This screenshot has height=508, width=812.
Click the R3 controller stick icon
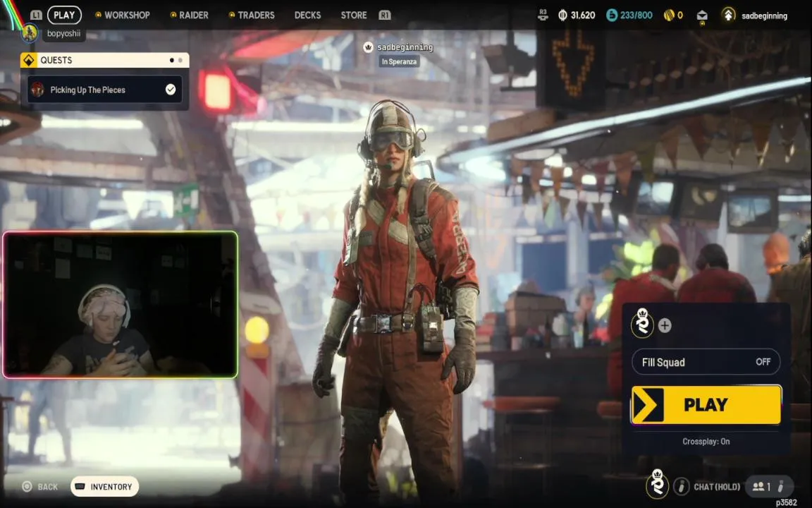[543, 15]
